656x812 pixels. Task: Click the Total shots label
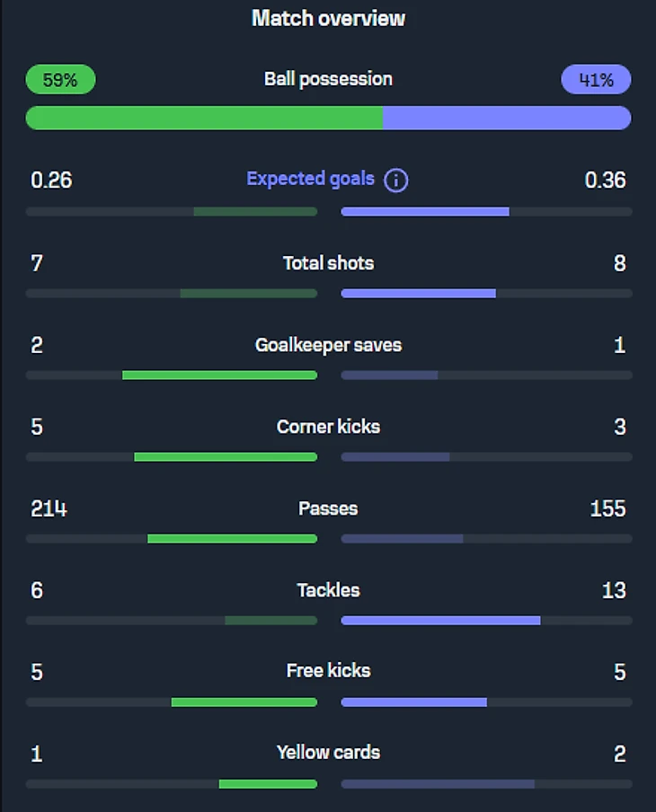[328, 263]
